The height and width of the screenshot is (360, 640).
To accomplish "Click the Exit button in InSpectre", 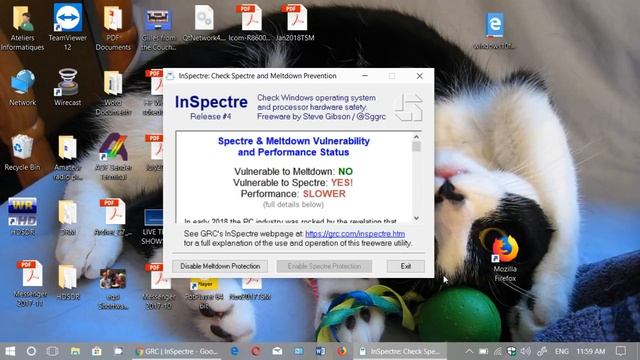I will click(406, 266).
